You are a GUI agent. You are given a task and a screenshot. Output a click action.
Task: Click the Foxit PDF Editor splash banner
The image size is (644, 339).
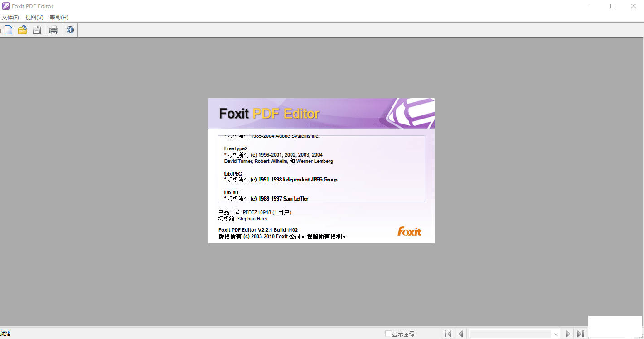[x=321, y=114]
